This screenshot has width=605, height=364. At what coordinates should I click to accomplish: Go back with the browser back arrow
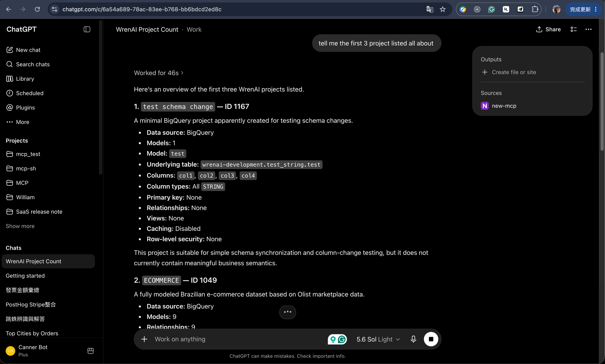(8, 9)
